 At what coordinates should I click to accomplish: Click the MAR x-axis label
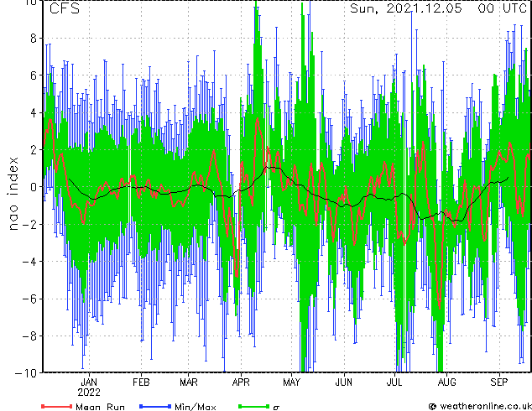coord(189,382)
